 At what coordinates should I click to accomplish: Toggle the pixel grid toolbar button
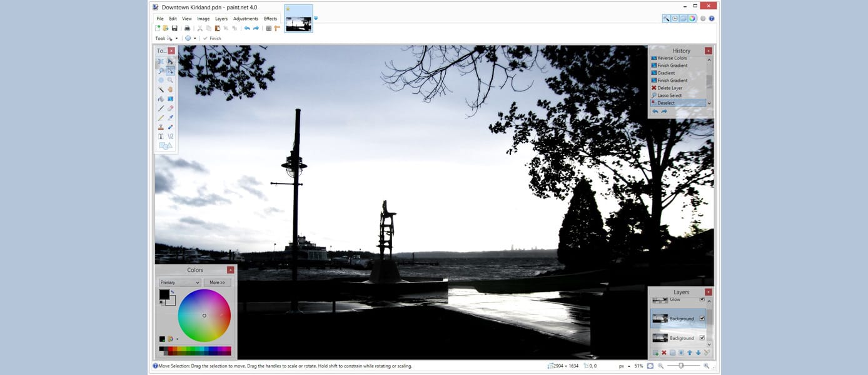coord(269,28)
